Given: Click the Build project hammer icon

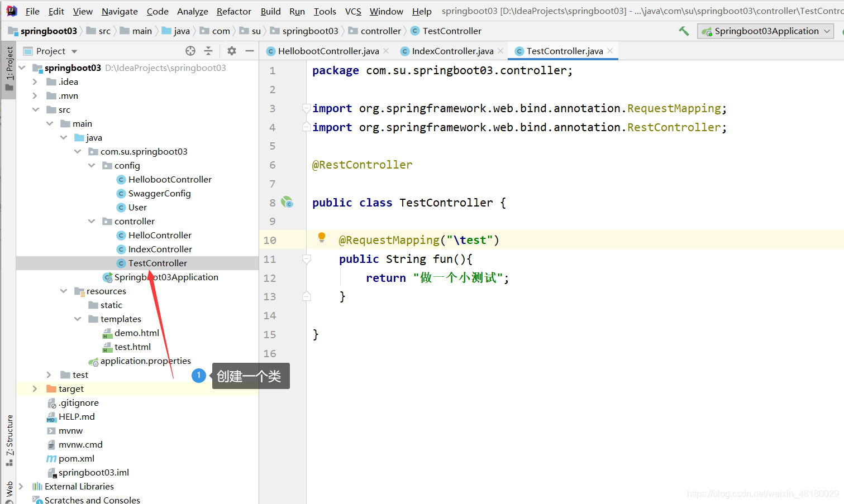Looking at the screenshot, I should click(x=684, y=31).
